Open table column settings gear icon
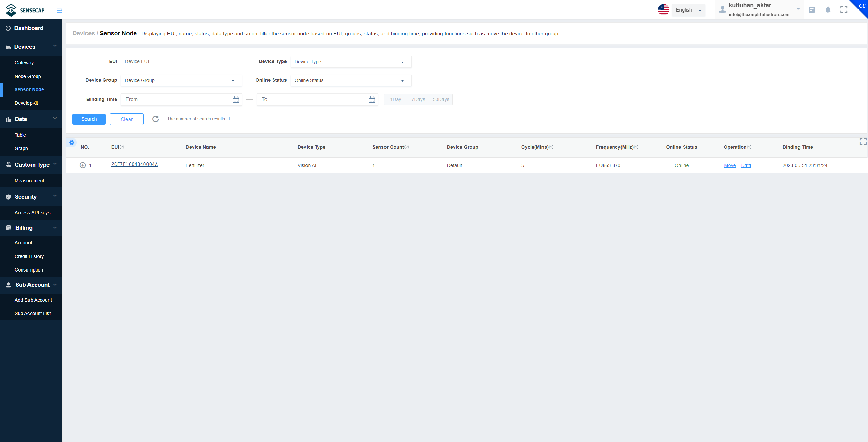This screenshot has height=442, width=868. (x=72, y=143)
